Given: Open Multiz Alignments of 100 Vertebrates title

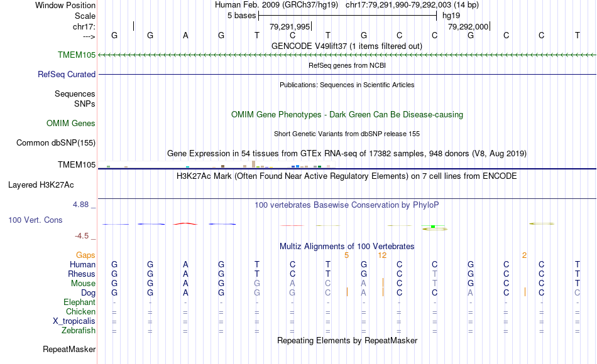Looking at the screenshot, I should [x=347, y=246].
